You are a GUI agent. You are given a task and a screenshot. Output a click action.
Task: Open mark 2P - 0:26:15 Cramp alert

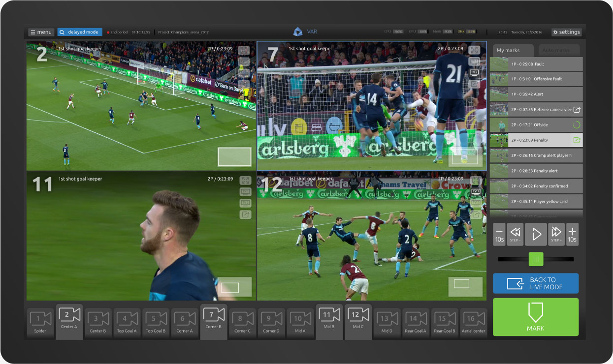click(536, 155)
